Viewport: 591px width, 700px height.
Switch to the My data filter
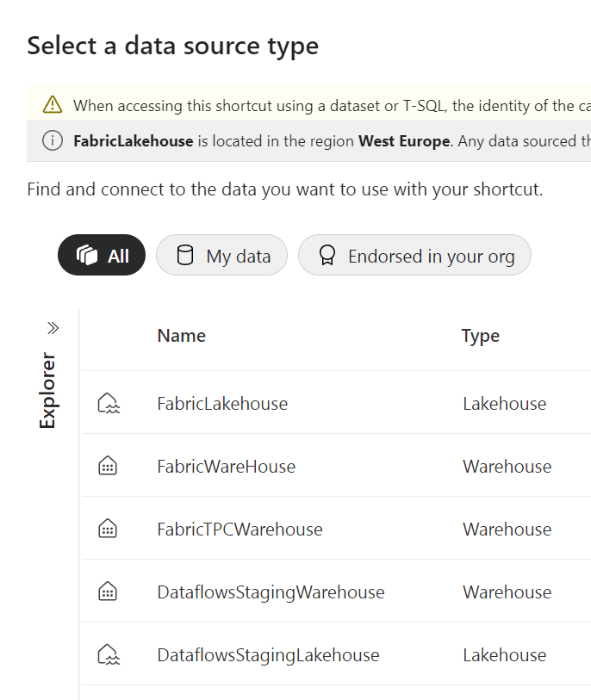click(221, 256)
